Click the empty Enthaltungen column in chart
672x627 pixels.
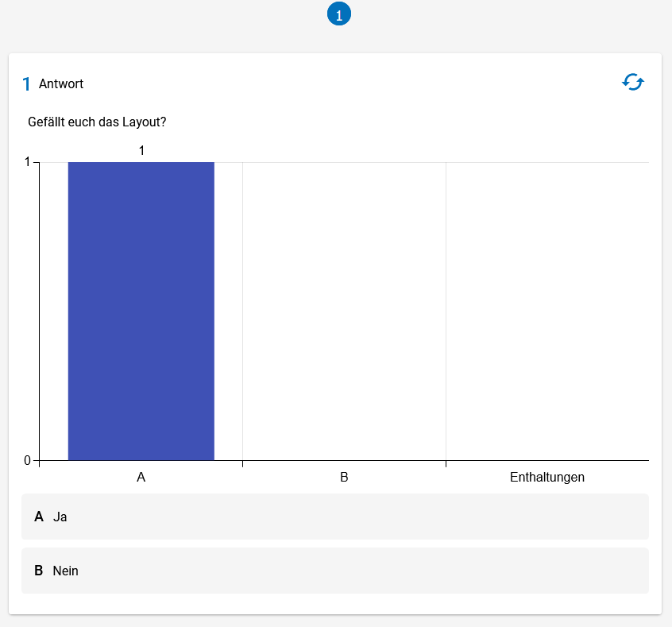(x=547, y=312)
